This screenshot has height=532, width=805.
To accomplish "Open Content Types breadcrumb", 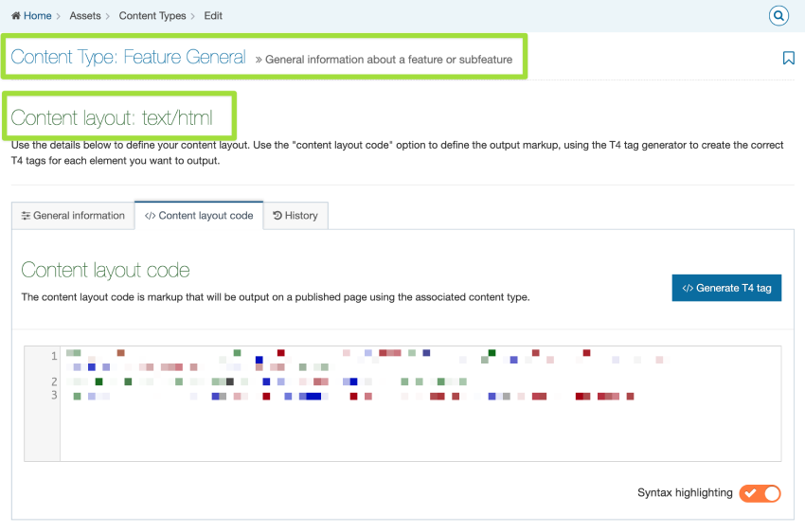I will pyautogui.click(x=152, y=16).
